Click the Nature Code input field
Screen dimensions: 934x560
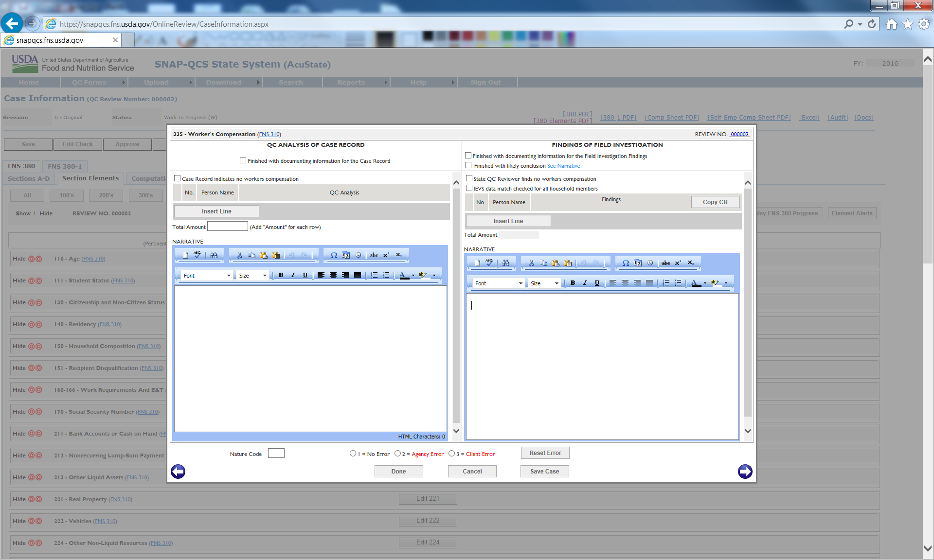pyautogui.click(x=276, y=453)
